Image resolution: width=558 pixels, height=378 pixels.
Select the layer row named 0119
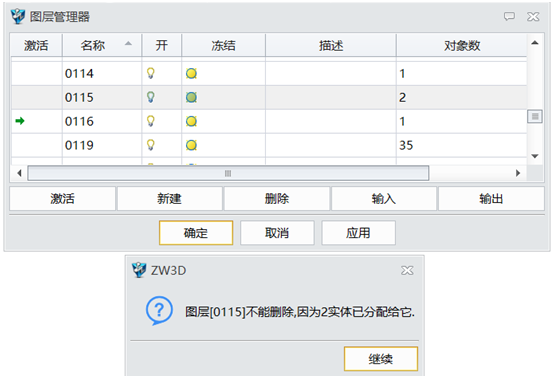[x=269, y=145]
